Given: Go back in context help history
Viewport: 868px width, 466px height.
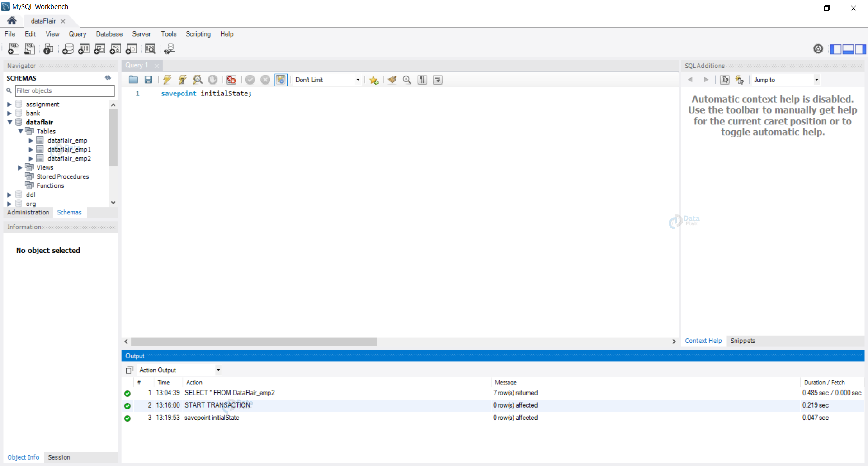Looking at the screenshot, I should [690, 80].
